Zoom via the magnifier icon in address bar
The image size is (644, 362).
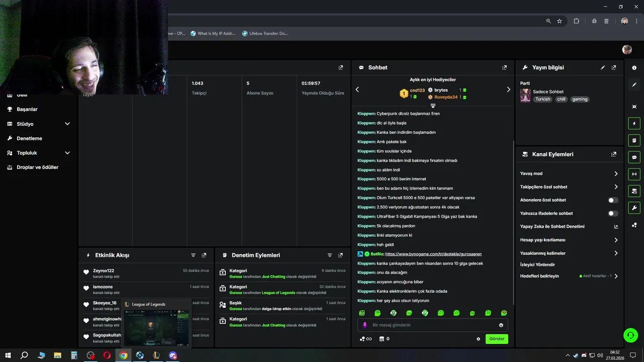[x=548, y=21]
